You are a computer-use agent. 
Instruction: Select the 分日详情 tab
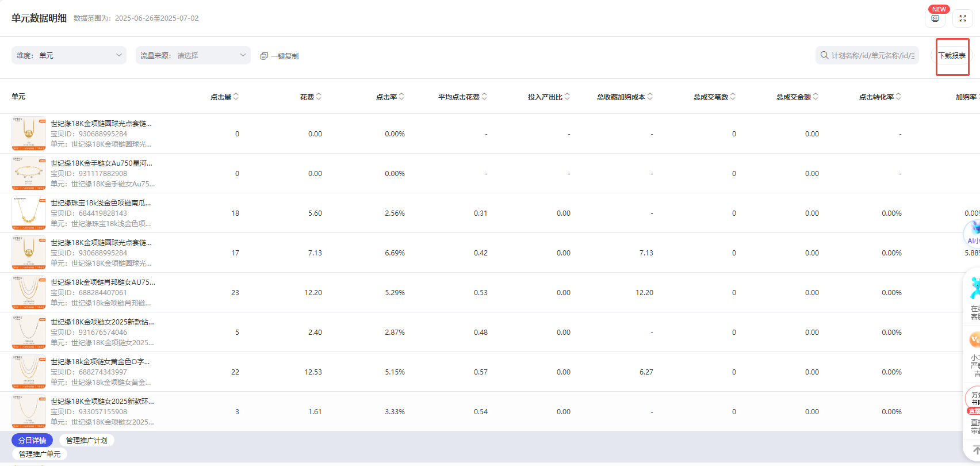click(x=32, y=440)
